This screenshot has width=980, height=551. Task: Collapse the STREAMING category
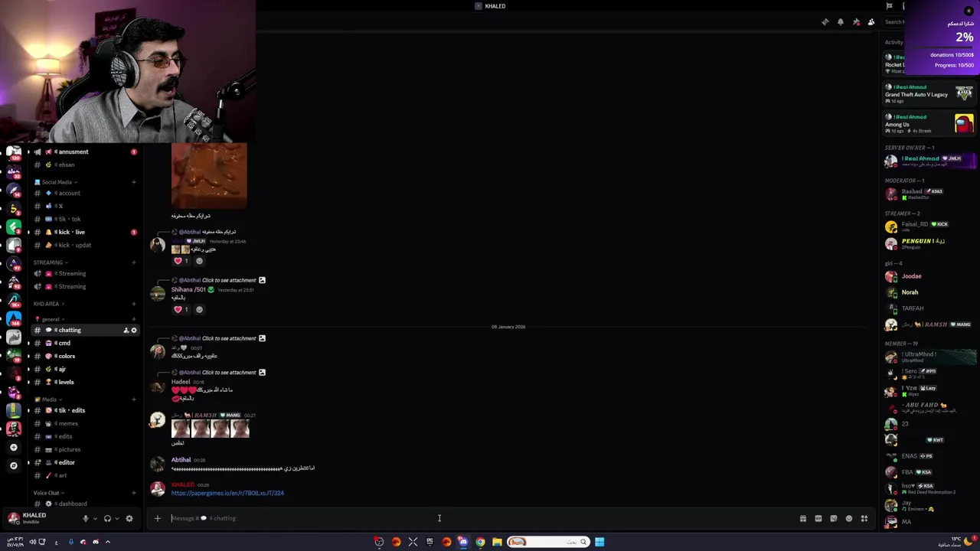click(51, 262)
